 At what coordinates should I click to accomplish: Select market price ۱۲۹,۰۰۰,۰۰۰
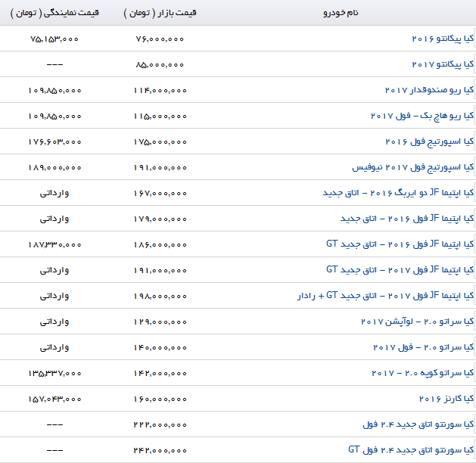point(160,322)
